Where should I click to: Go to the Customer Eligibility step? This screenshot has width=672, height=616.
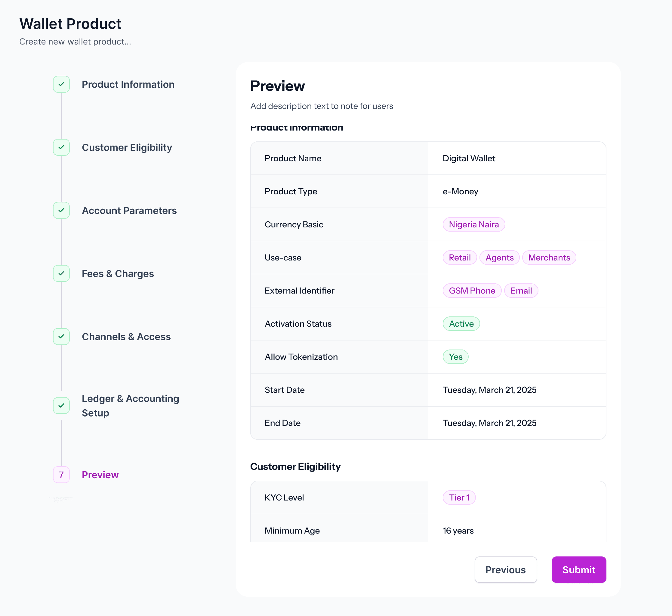point(127,147)
